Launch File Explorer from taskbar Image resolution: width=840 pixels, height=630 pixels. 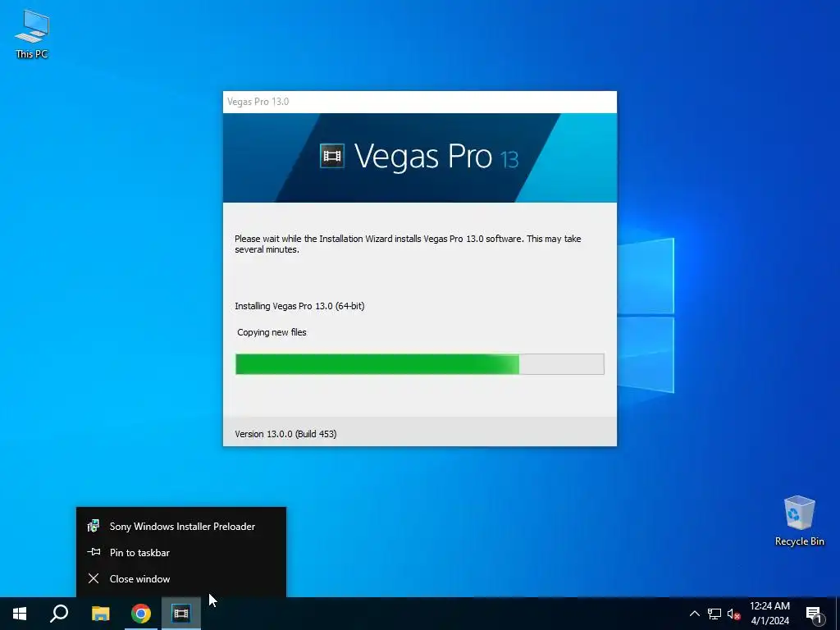point(100,614)
